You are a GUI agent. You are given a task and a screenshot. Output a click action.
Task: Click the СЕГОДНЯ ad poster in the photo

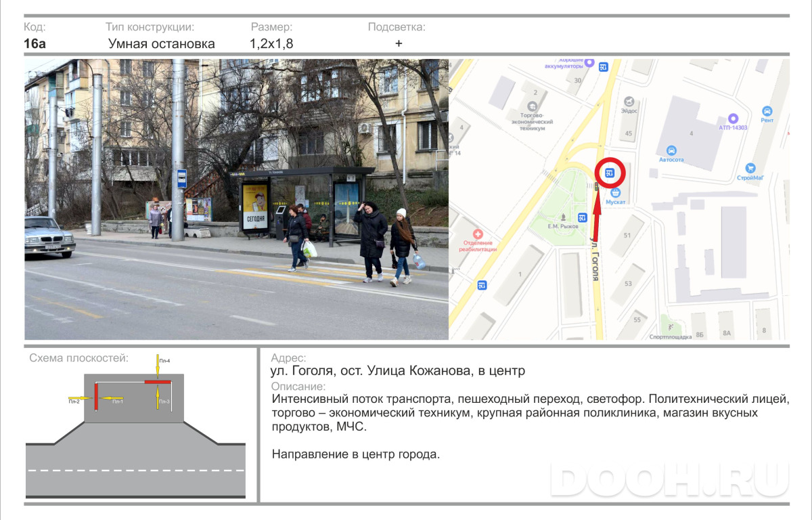(x=256, y=207)
